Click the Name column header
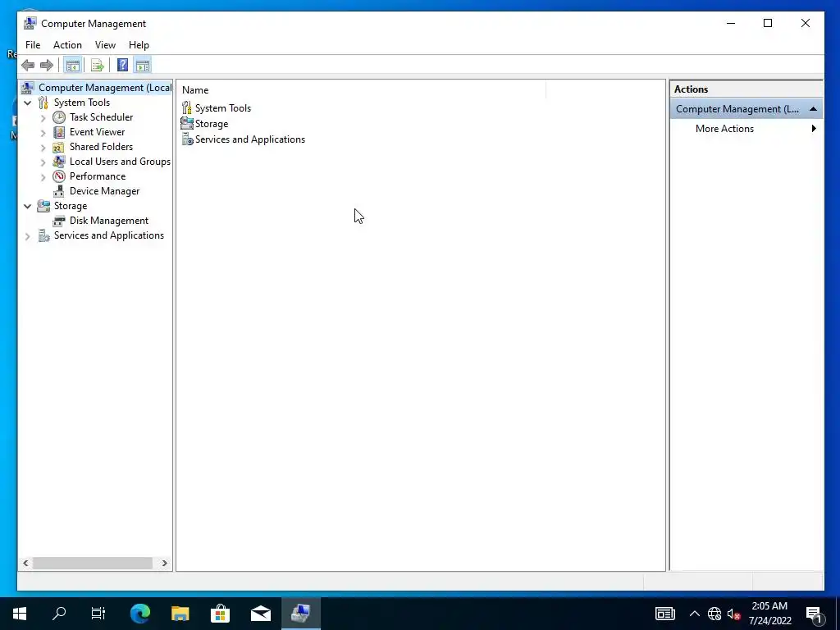The height and width of the screenshot is (630, 840). 362,90
